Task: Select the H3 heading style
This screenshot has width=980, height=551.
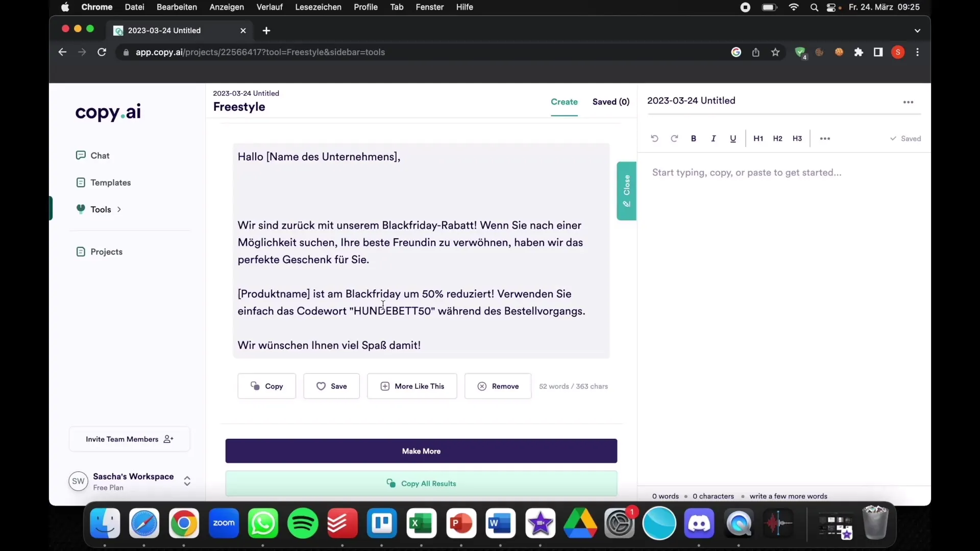Action: point(797,138)
